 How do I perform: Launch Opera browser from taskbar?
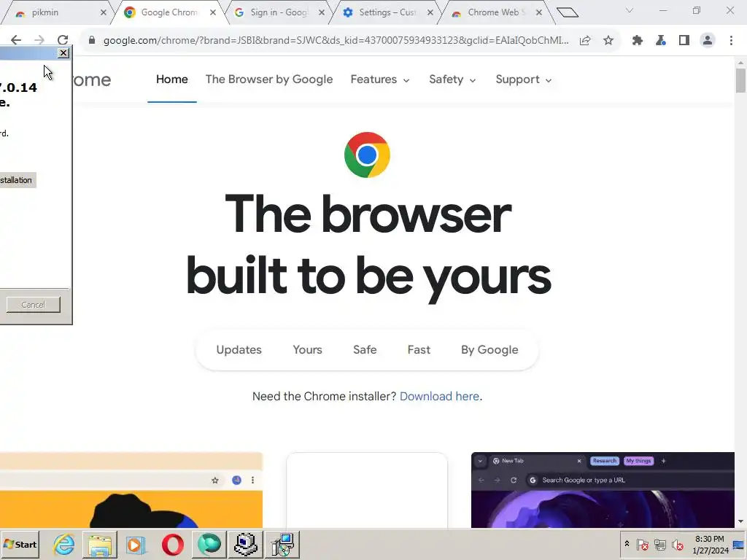coord(172,544)
